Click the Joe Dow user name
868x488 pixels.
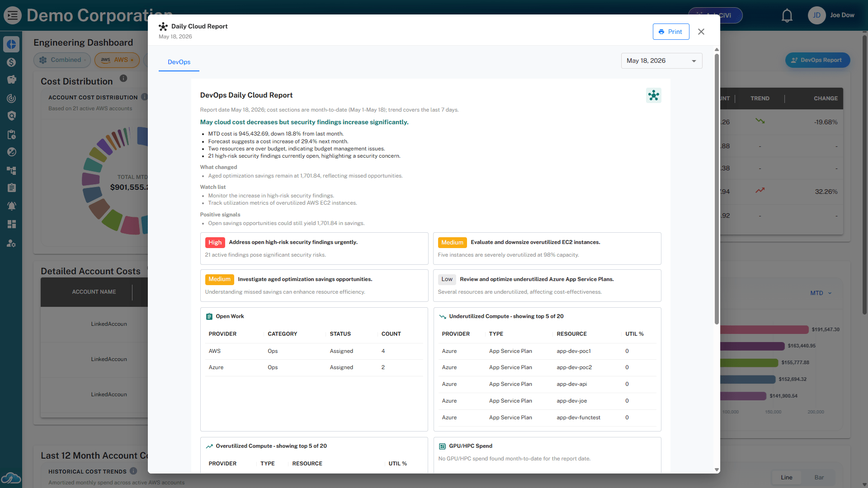(x=842, y=15)
